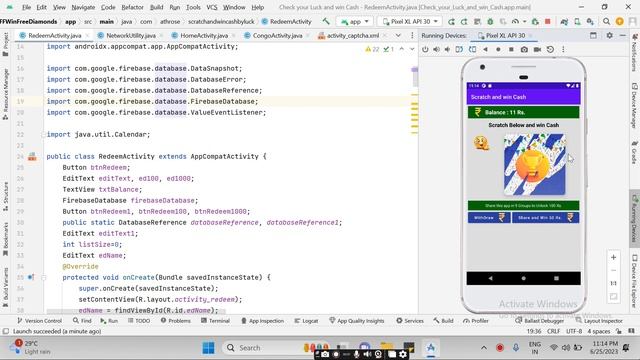640x360 pixels.
Task: Open Running Devices window mode icon
Action: click(x=593, y=36)
